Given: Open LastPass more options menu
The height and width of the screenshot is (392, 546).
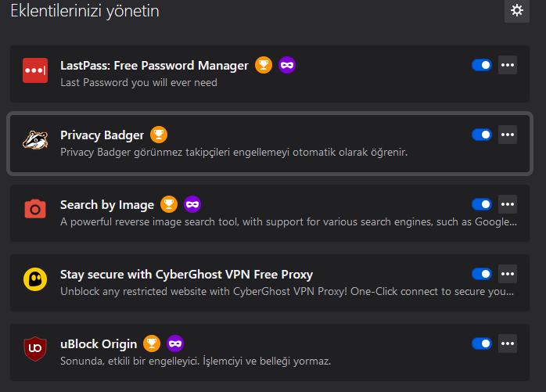Looking at the screenshot, I should (508, 65).
